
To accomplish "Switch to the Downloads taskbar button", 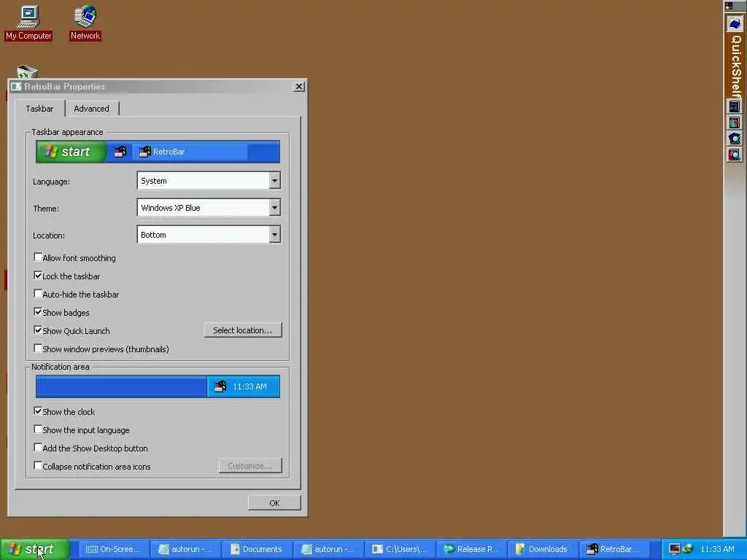I will point(543,549).
